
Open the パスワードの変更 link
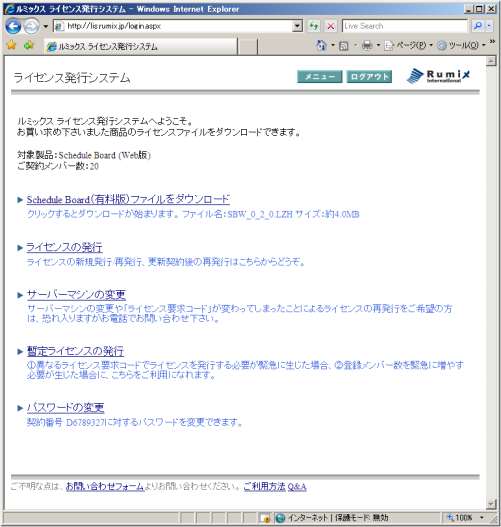pyautogui.click(x=65, y=408)
